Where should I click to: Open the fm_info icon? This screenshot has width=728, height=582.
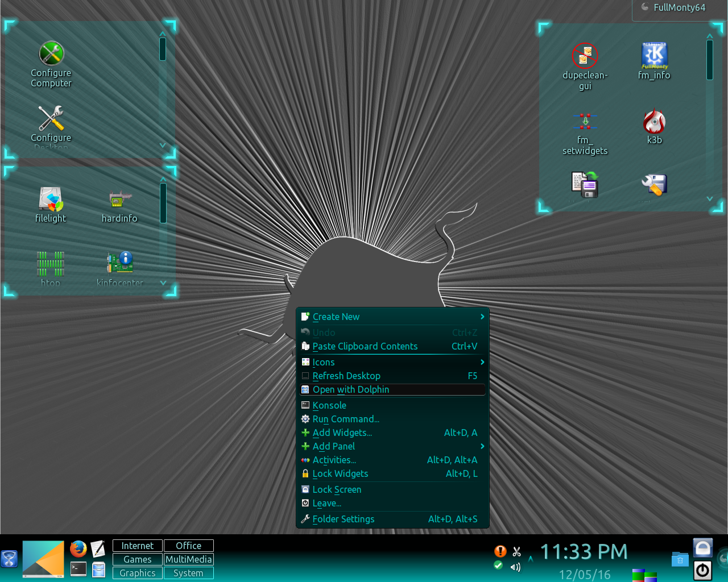tap(654, 61)
